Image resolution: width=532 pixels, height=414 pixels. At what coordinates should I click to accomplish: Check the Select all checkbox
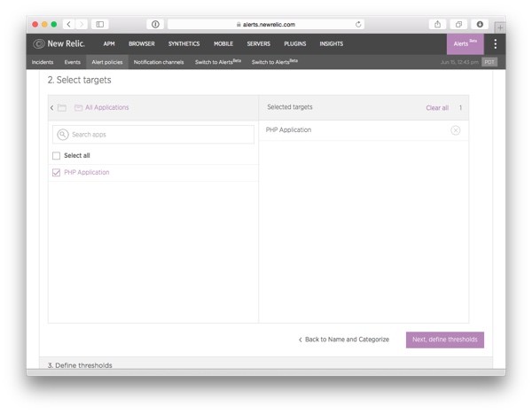57,155
